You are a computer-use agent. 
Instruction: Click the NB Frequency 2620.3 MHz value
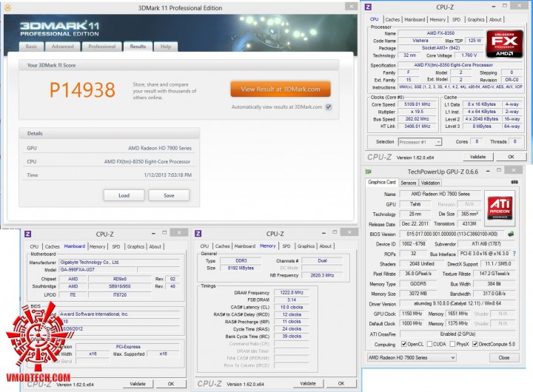pos(322,275)
